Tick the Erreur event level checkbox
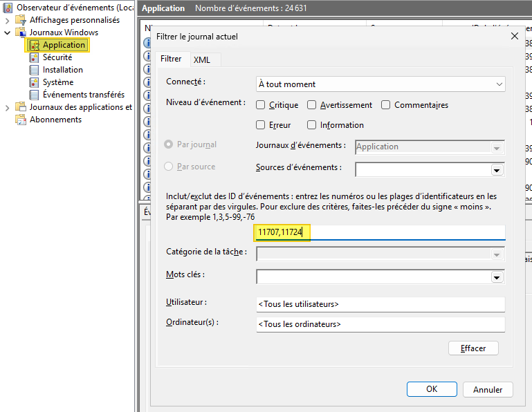This screenshot has height=412, width=532. pyautogui.click(x=261, y=125)
